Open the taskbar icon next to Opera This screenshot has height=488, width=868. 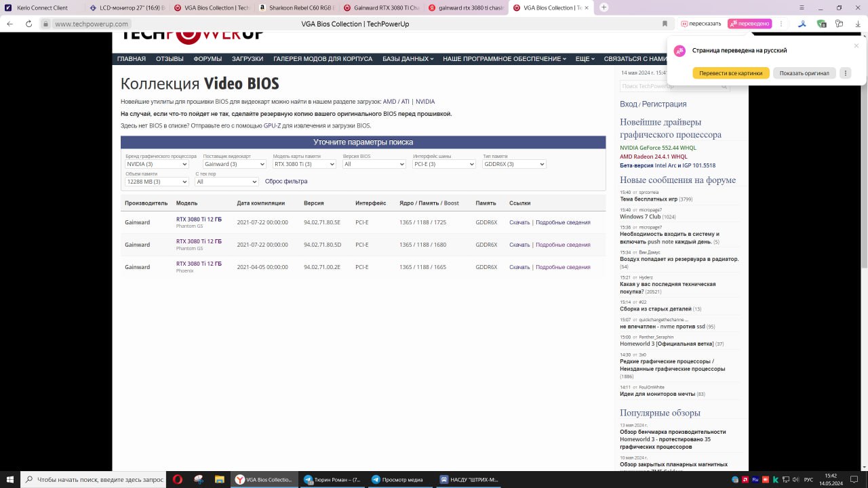(199, 479)
